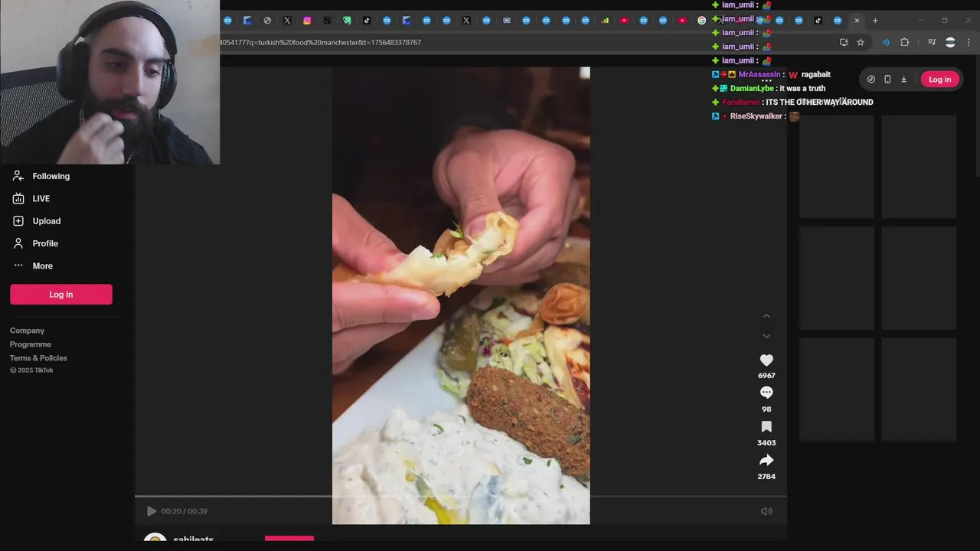Click the 00:20 / 00:39 timestamp
This screenshot has height=551, width=980.
pos(184,511)
